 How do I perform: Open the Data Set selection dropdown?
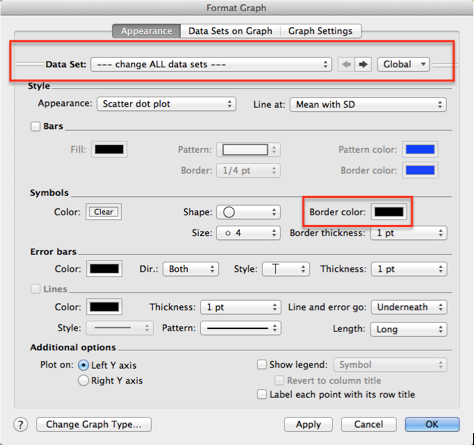pyautogui.click(x=211, y=64)
